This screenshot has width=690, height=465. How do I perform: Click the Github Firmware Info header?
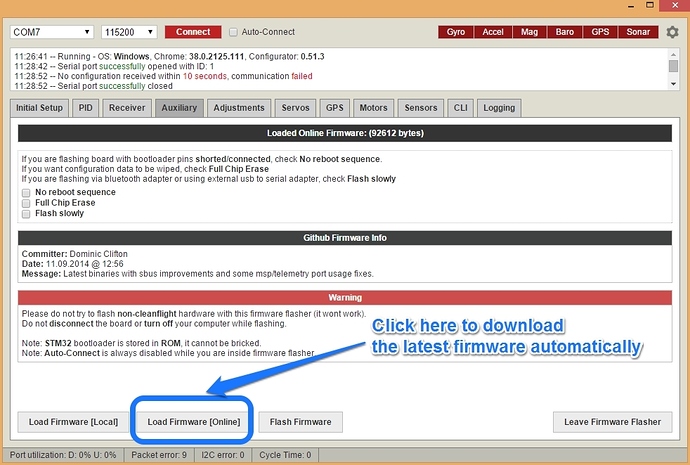coord(345,238)
